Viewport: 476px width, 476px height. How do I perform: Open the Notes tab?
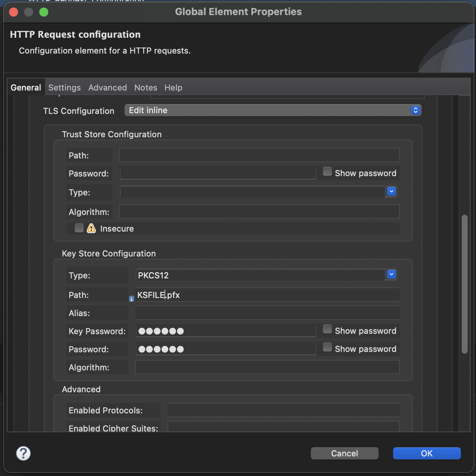(146, 88)
